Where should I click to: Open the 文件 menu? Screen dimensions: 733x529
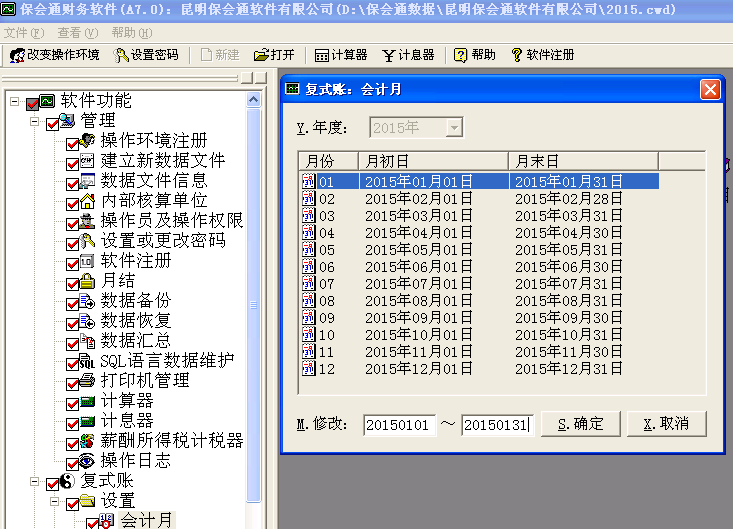click(x=24, y=33)
